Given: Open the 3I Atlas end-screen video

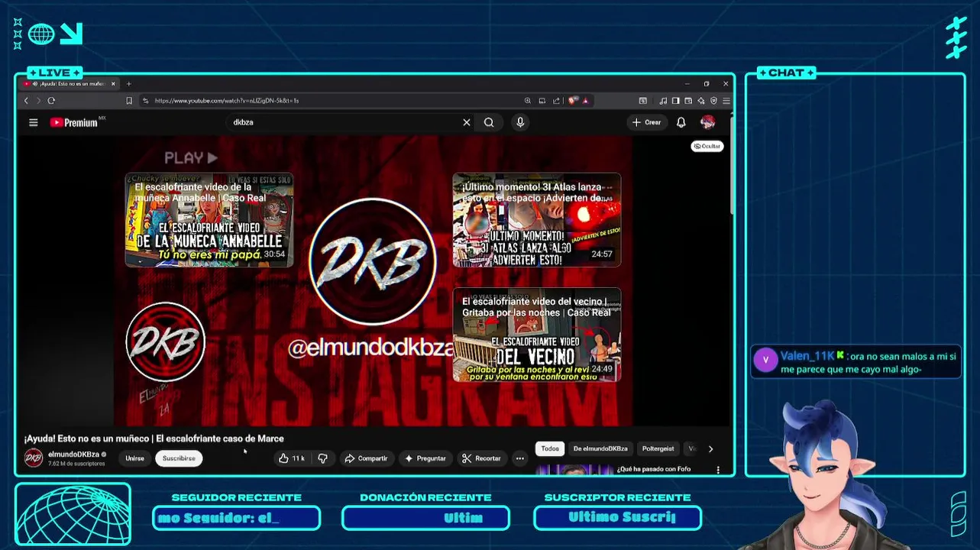Looking at the screenshot, I should [x=537, y=220].
